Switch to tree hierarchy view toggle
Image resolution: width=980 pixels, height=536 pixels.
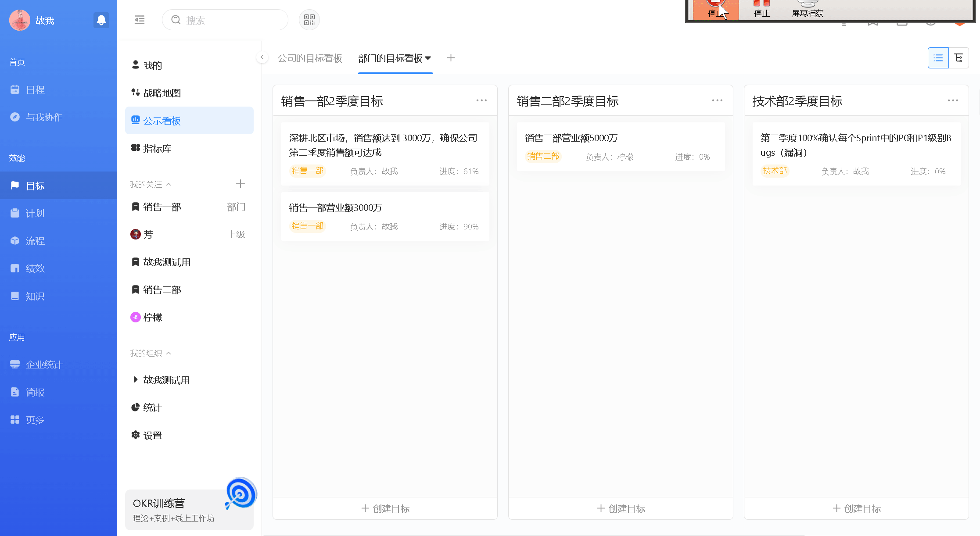[958, 58]
